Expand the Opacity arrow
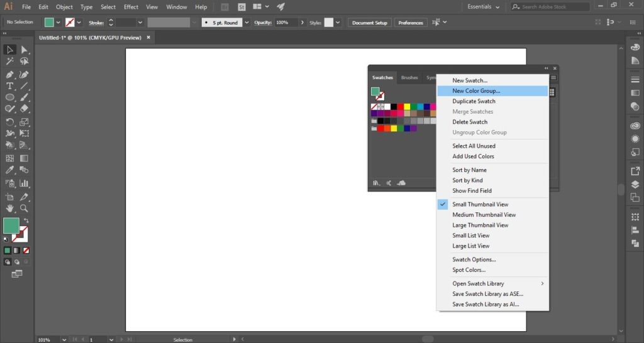Image resolution: width=644 pixels, height=343 pixels. (x=303, y=23)
